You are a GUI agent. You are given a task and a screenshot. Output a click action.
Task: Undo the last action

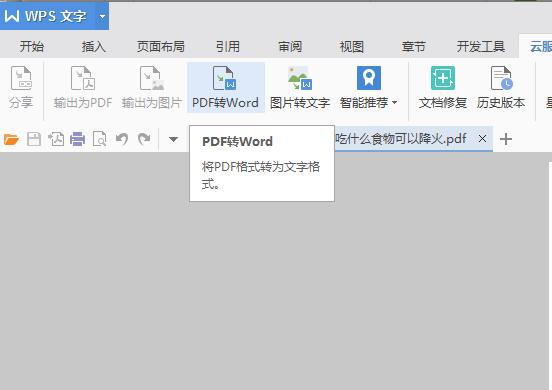tap(122, 139)
